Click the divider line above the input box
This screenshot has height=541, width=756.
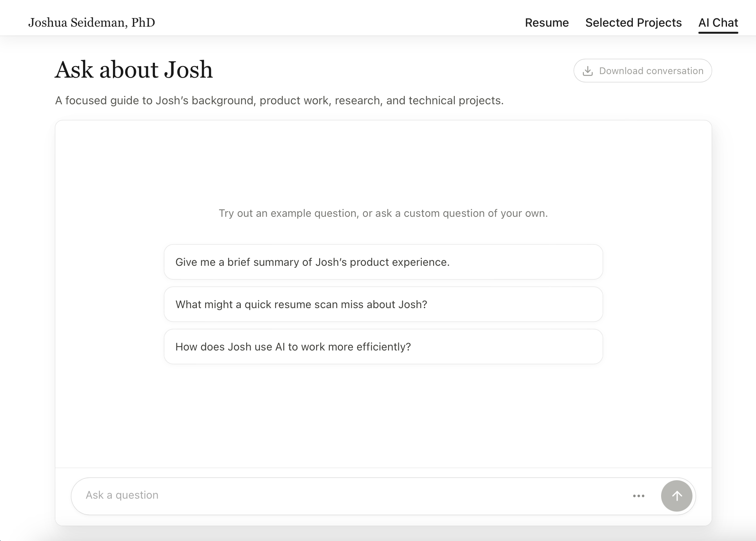pos(383,468)
